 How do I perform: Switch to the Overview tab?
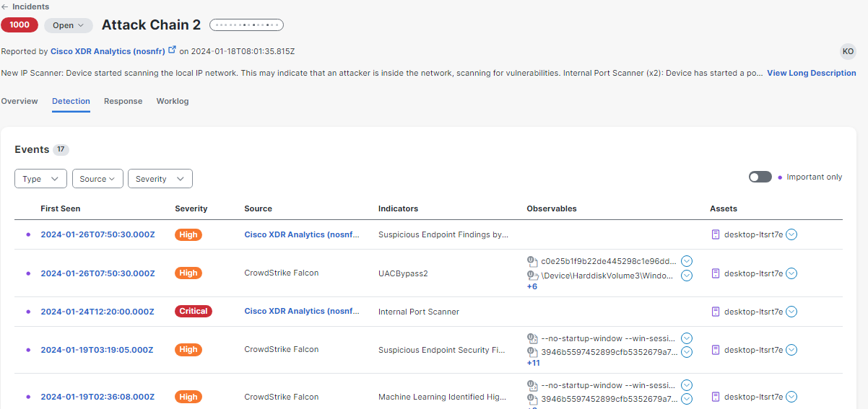tap(19, 101)
